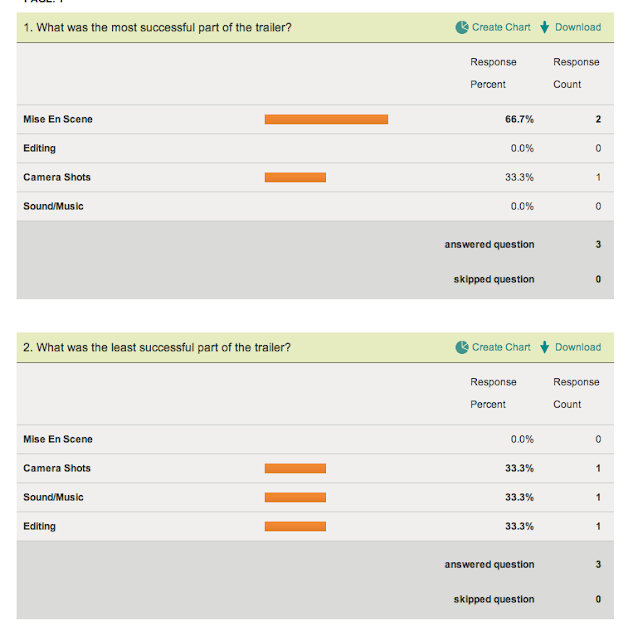Click the green download arrow for question 1
Image resolution: width=633 pixels, height=640 pixels.
[545, 27]
